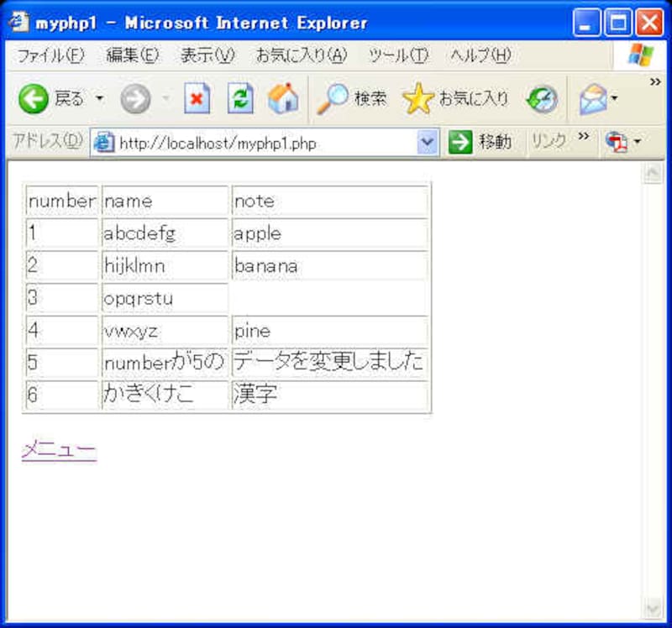Open the お気に入り(A) menu
Image resolution: width=672 pixels, height=628 pixels.
pyautogui.click(x=301, y=56)
